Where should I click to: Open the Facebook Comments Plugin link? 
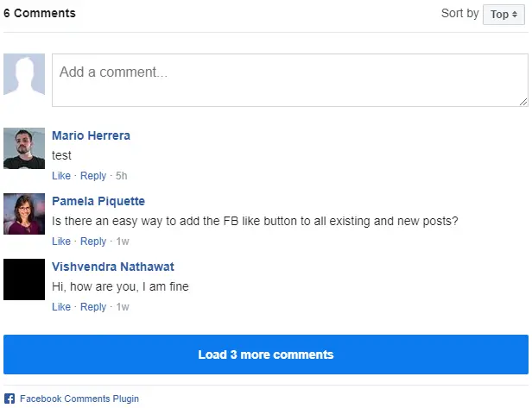79,399
